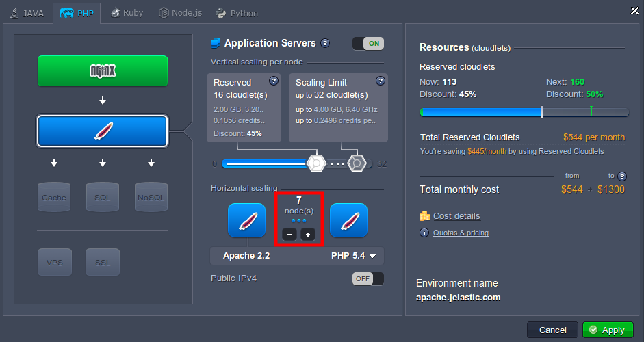
Task: Add an SQL database node
Action: click(103, 197)
